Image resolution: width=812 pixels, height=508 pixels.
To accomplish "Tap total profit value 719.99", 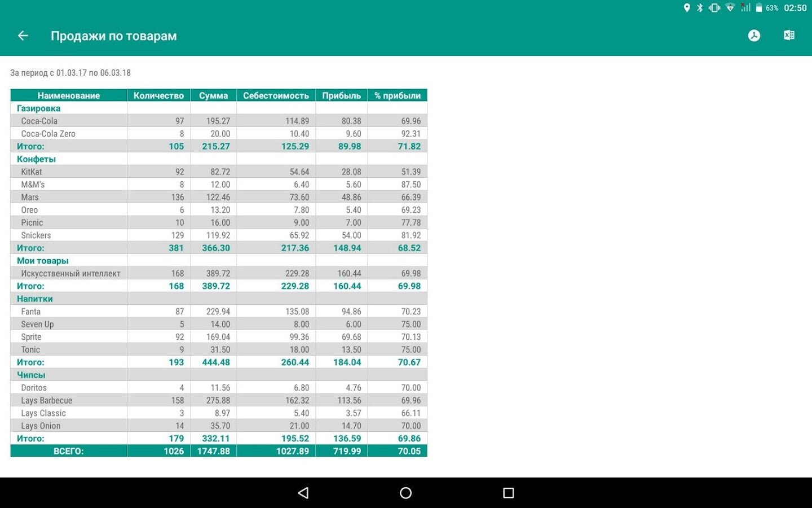I will coord(347,451).
